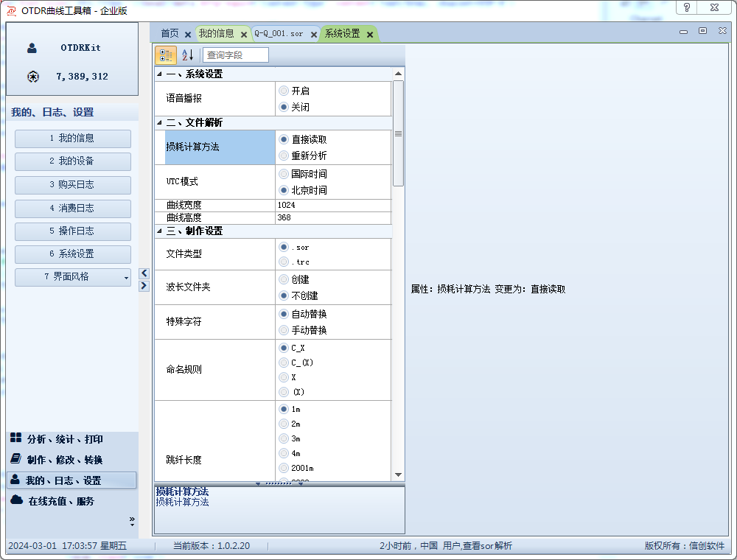Image resolution: width=737 pixels, height=560 pixels.
Task: Click the alphabetical A-Z sort icon
Action: point(187,55)
